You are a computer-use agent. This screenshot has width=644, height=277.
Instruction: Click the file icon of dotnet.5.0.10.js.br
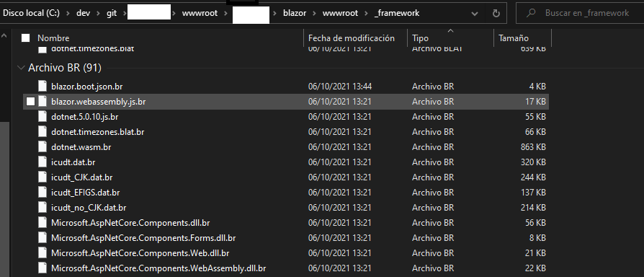tap(43, 116)
